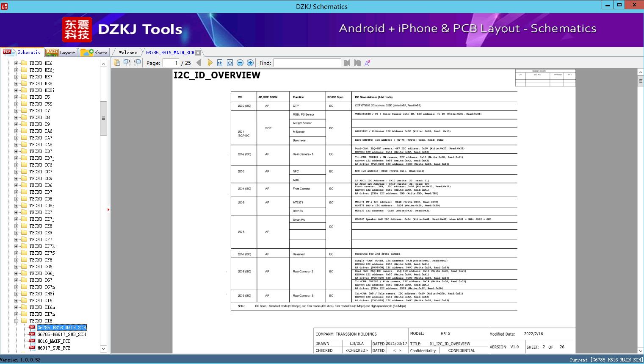
Task: Click the PDF icon beside H6917_SUB_PCB
Action: pos(32,347)
